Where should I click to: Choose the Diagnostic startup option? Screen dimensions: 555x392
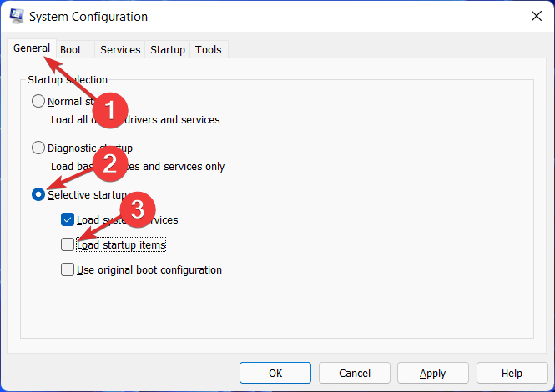pos(38,148)
